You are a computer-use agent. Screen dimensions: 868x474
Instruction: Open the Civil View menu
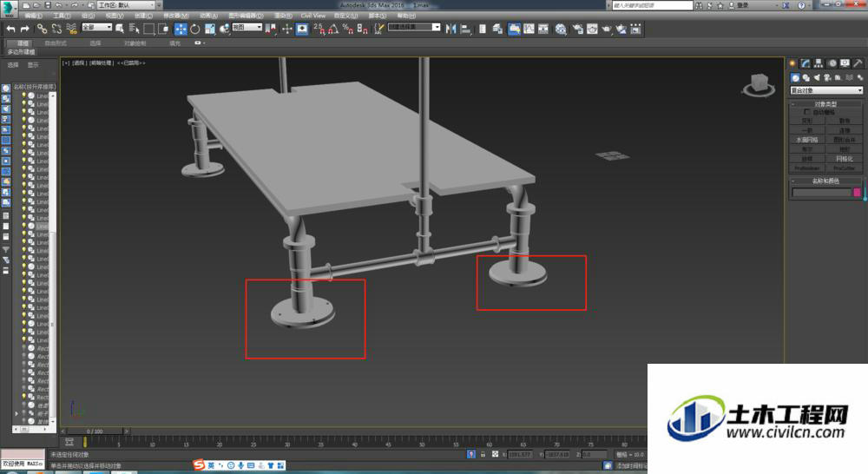click(x=313, y=16)
